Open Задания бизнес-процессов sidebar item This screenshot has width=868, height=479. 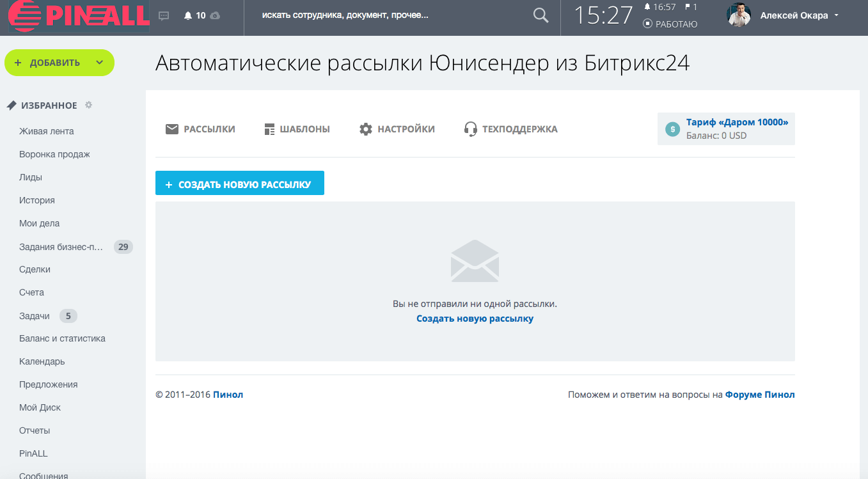[61, 246]
